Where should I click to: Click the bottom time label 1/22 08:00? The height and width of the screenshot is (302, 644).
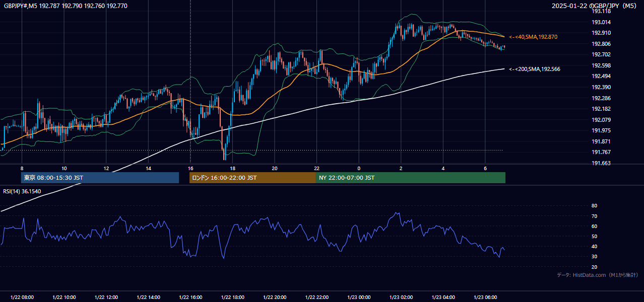(x=22, y=297)
